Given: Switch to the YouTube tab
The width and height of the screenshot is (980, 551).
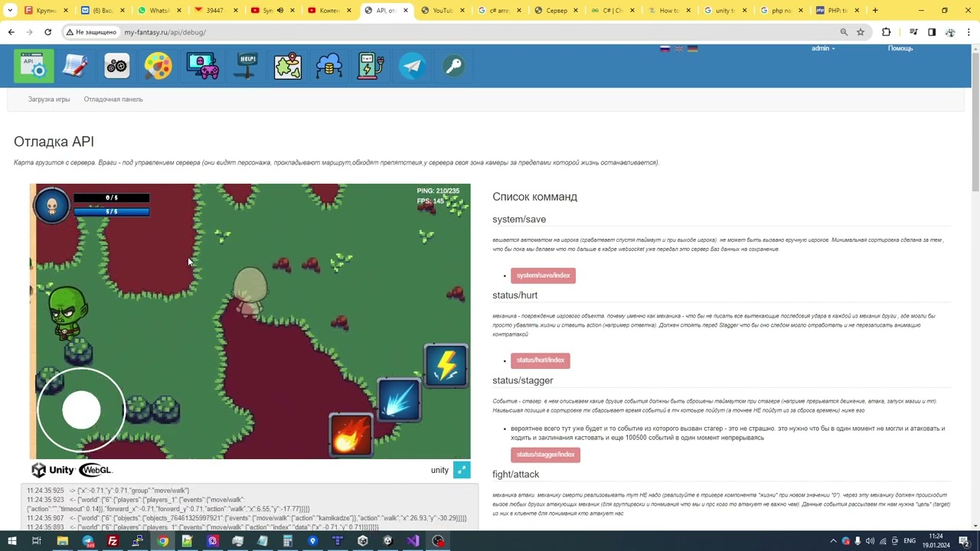Looking at the screenshot, I should (x=443, y=11).
